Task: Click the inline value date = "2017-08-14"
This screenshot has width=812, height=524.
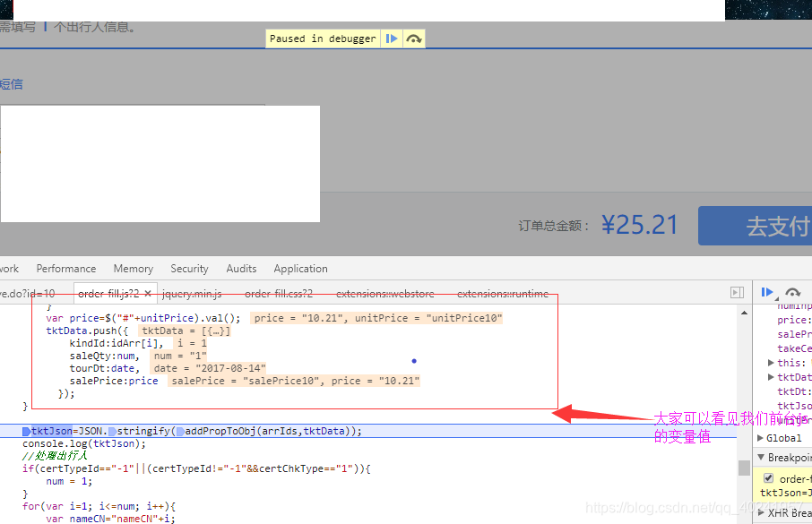Action: click(x=210, y=369)
